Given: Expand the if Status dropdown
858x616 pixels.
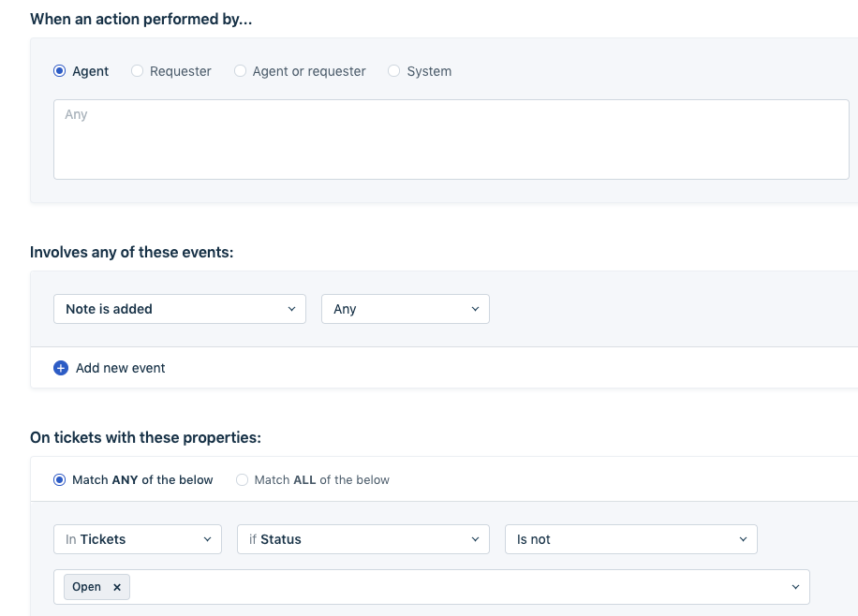Looking at the screenshot, I should pyautogui.click(x=362, y=539).
